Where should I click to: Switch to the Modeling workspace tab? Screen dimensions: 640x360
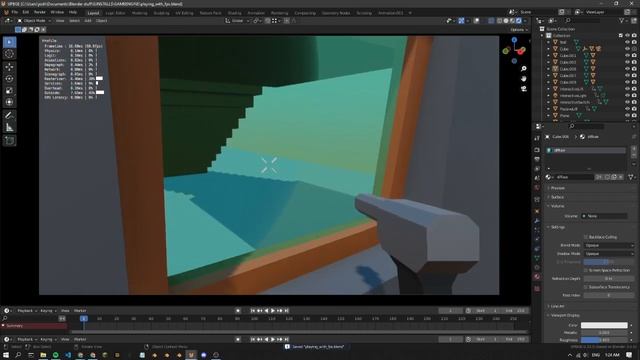pyautogui.click(x=139, y=13)
